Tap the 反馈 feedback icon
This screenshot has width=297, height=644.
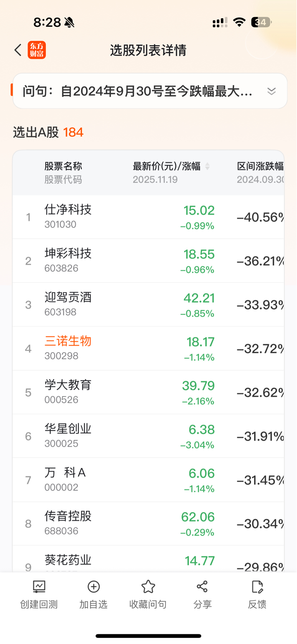pyautogui.click(x=257, y=587)
